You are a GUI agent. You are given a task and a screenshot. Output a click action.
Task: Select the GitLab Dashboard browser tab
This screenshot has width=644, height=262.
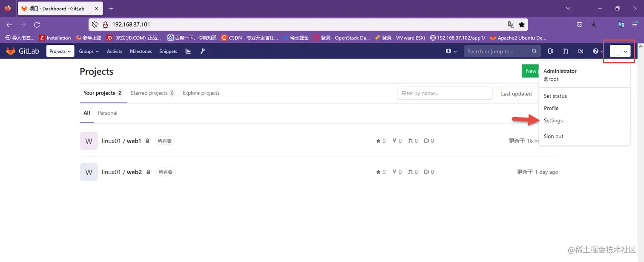pyautogui.click(x=60, y=9)
